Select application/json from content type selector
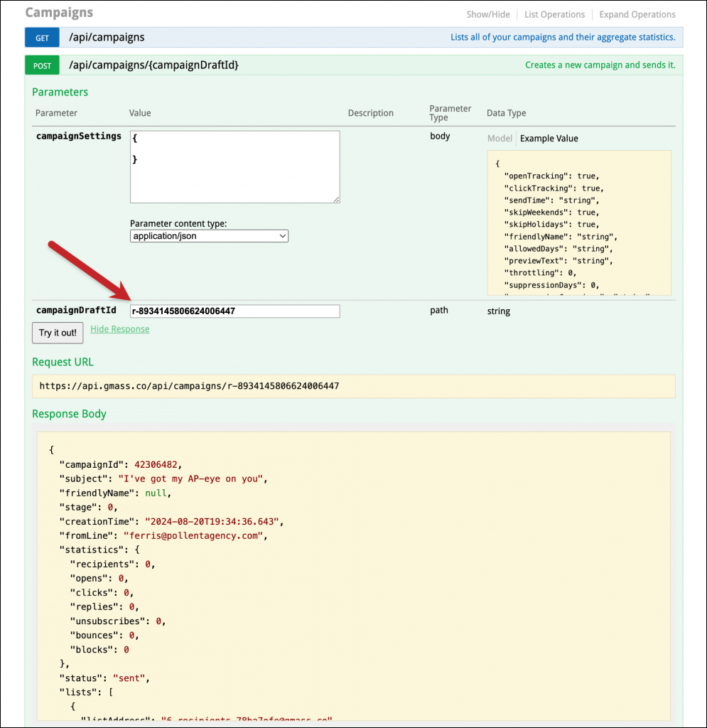The height and width of the screenshot is (728, 707). click(x=208, y=235)
